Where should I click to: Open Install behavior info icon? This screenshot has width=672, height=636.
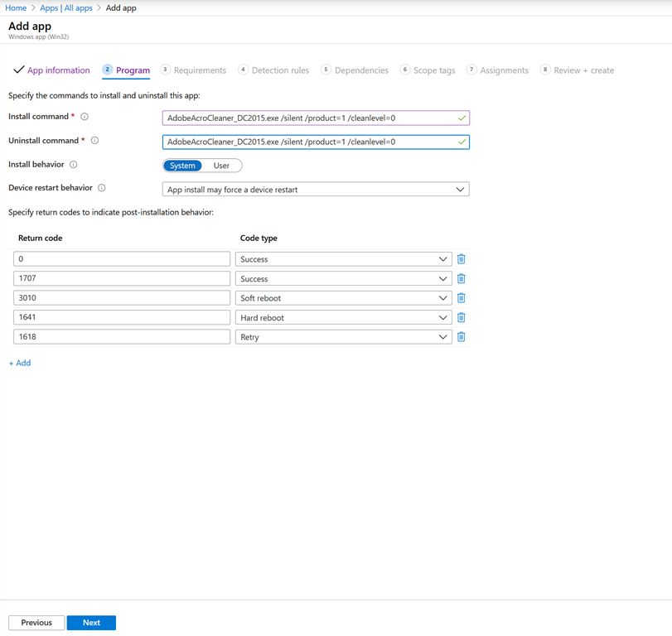click(x=74, y=165)
